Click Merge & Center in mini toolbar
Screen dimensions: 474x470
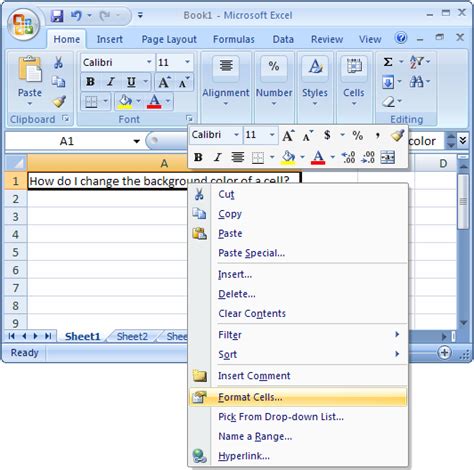click(388, 157)
